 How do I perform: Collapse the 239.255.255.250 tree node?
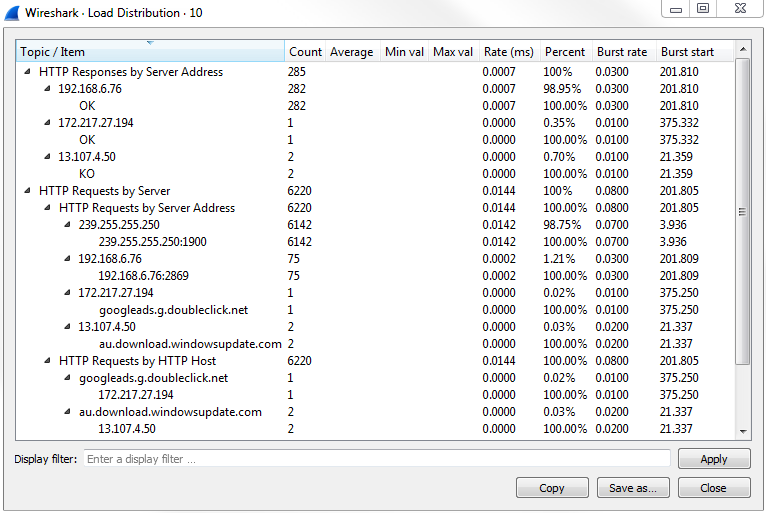tap(67, 225)
